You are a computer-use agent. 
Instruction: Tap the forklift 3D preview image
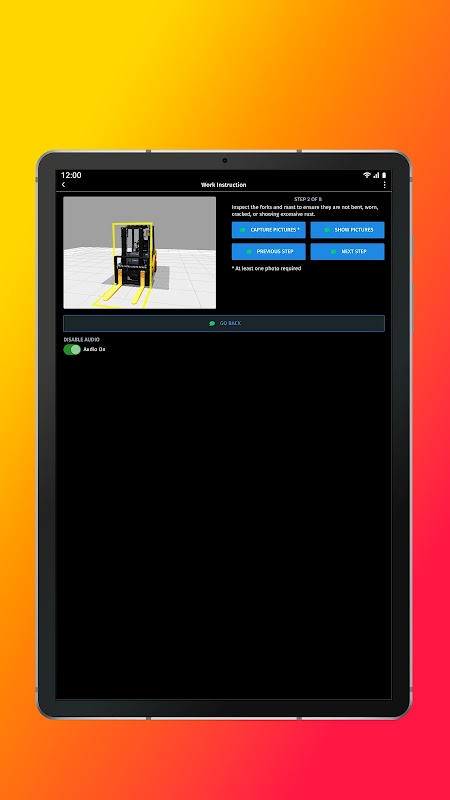(x=140, y=253)
